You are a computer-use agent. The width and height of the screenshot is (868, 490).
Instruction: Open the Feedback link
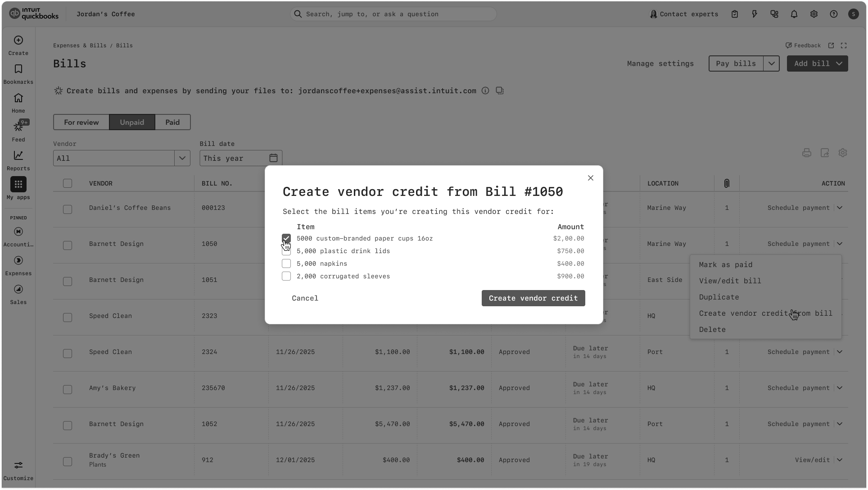click(803, 45)
